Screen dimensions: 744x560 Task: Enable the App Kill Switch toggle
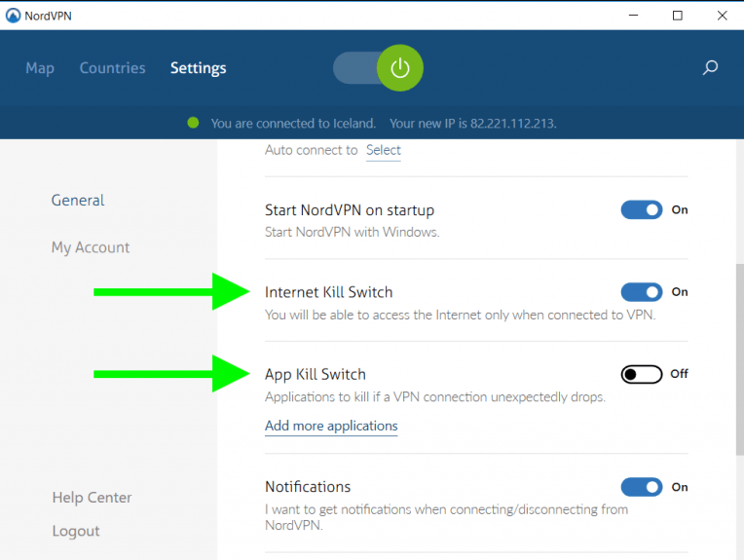[x=642, y=374]
